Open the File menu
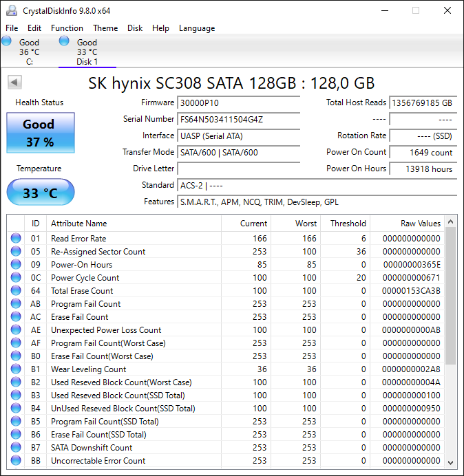Screen dimensions: 464x476 [12, 28]
